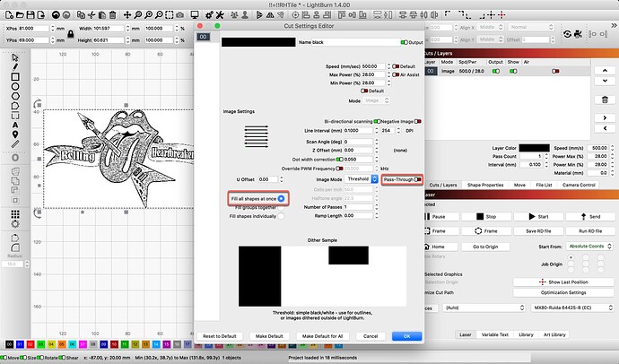Switch to Cuts / Layers tab
Image resolution: width=619 pixels, height=364 pixels.
(x=442, y=185)
